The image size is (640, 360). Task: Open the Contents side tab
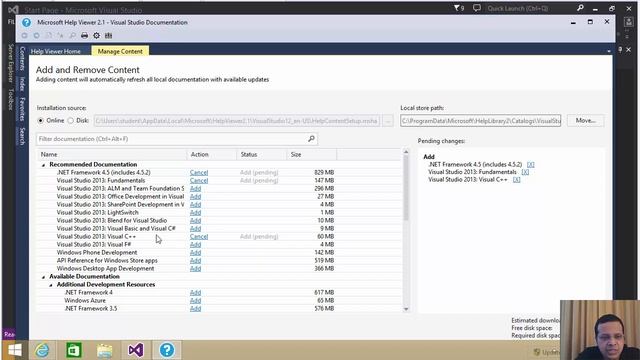(22, 58)
